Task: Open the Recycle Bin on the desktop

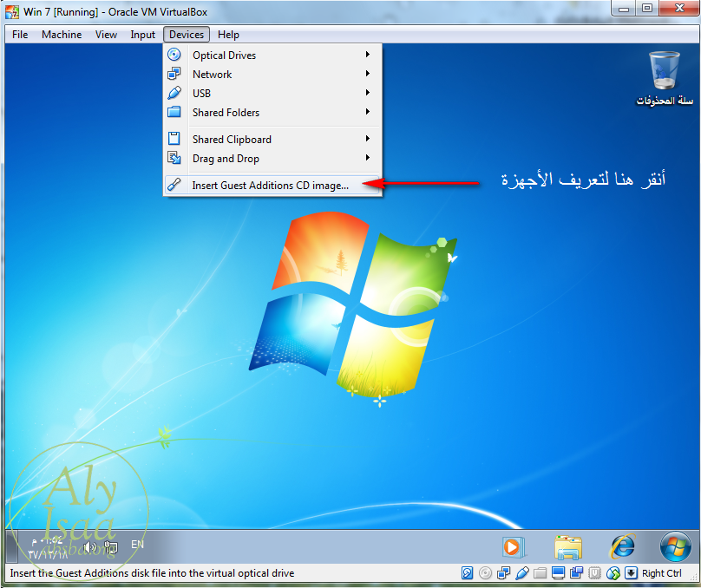Action: (x=664, y=72)
